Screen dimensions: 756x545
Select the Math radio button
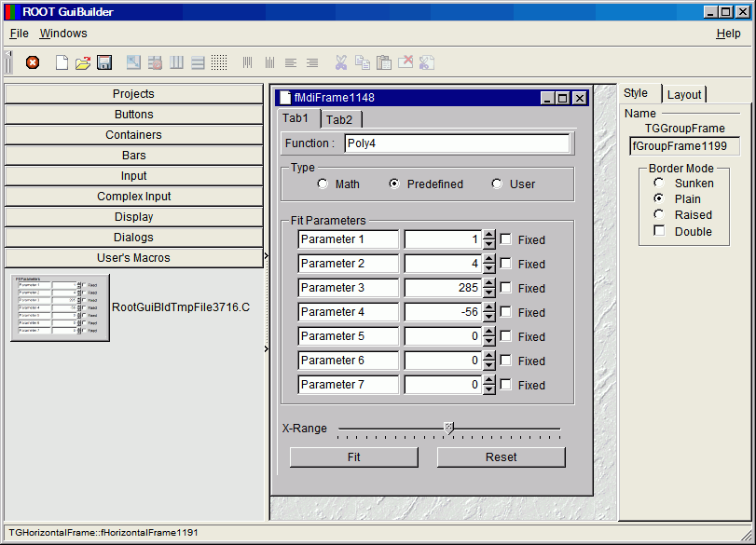point(323,184)
